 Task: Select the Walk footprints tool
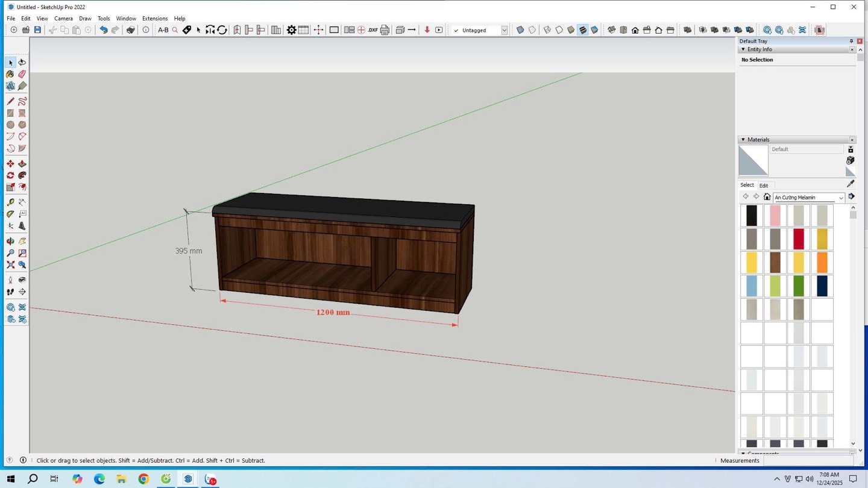click(10, 292)
